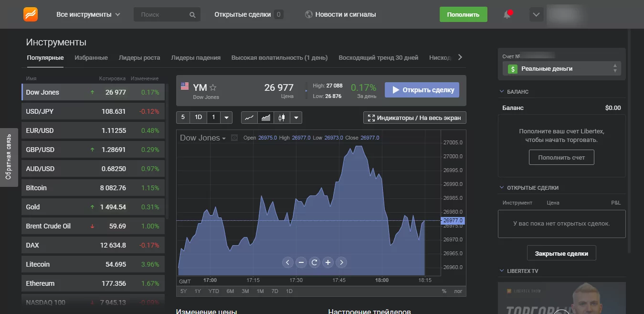Click the US flag icon next to YM
Viewport: 644px width, 314px height.
[185, 86]
